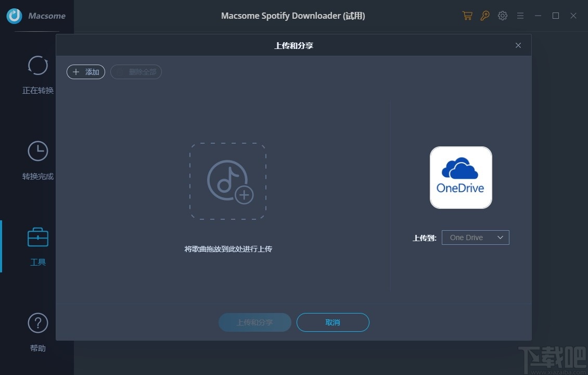Select the 工具 (tools) briefcase icon

[x=37, y=238]
